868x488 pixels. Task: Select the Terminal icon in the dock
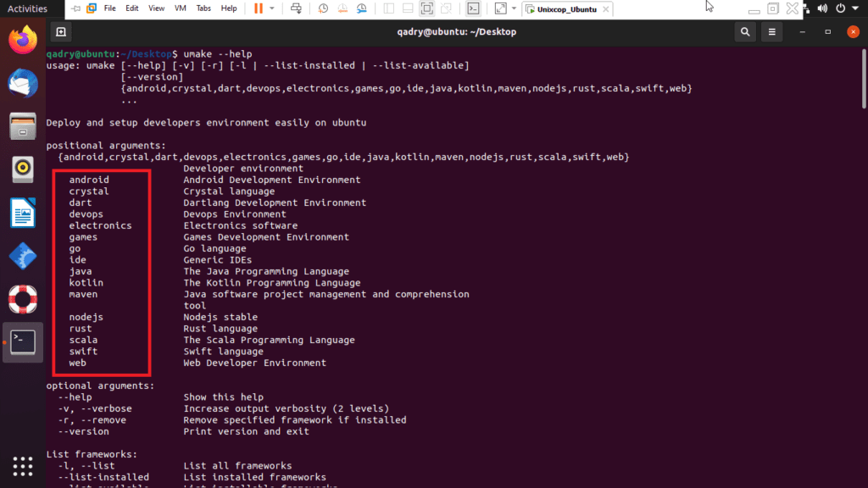click(x=23, y=342)
